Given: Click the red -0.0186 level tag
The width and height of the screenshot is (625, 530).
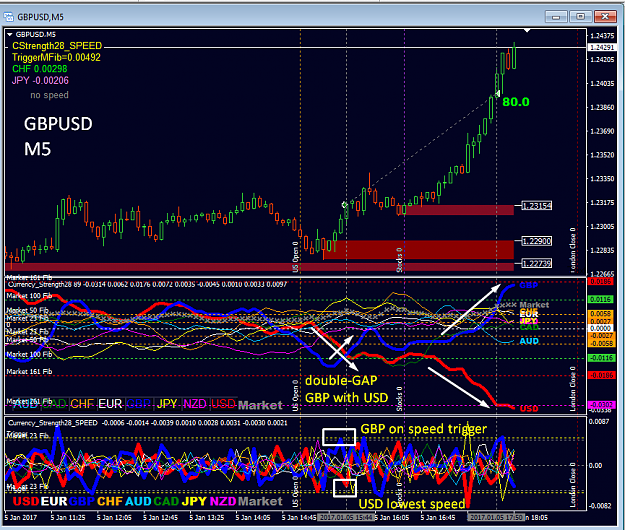Looking at the screenshot, I should coord(601,375).
